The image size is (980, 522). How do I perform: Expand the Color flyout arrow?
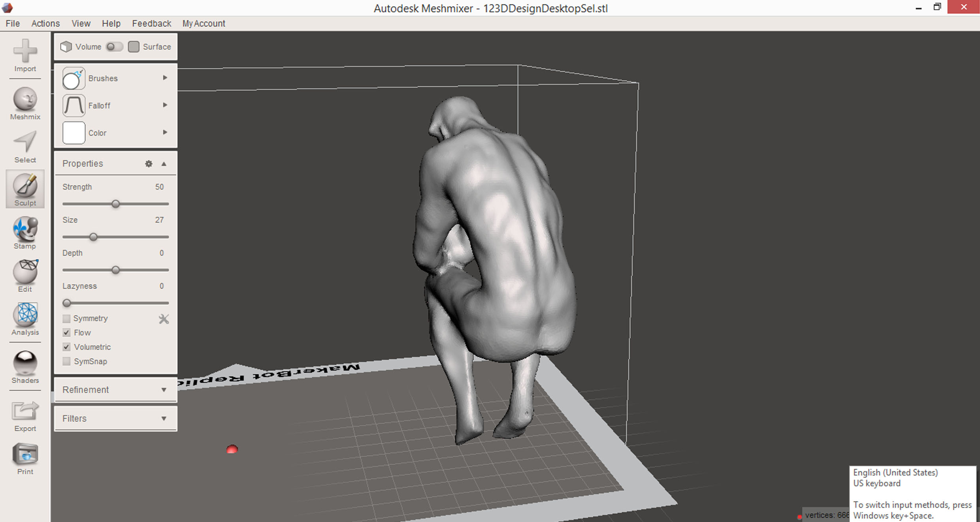(165, 132)
